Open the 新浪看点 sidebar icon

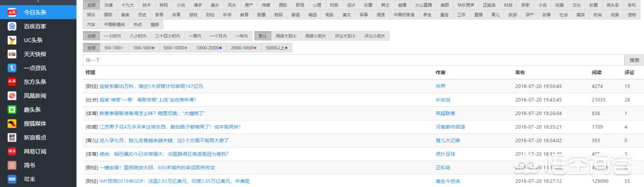click(11, 138)
